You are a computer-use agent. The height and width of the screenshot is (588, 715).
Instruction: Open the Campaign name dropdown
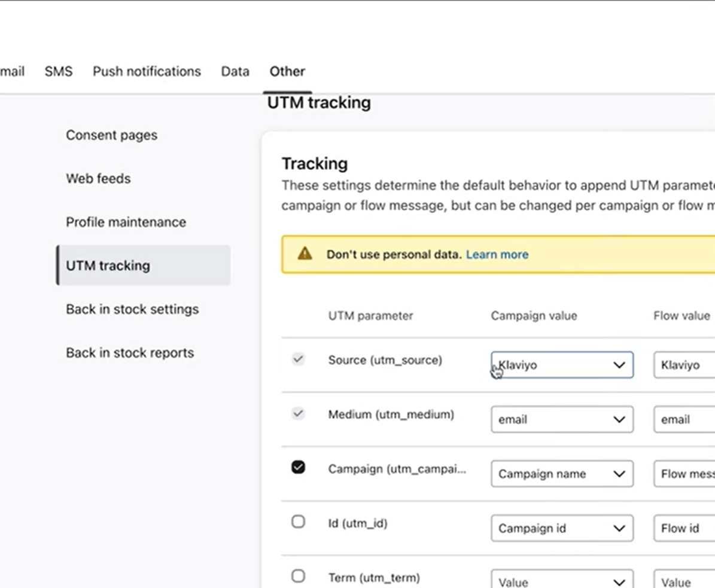pyautogui.click(x=562, y=474)
